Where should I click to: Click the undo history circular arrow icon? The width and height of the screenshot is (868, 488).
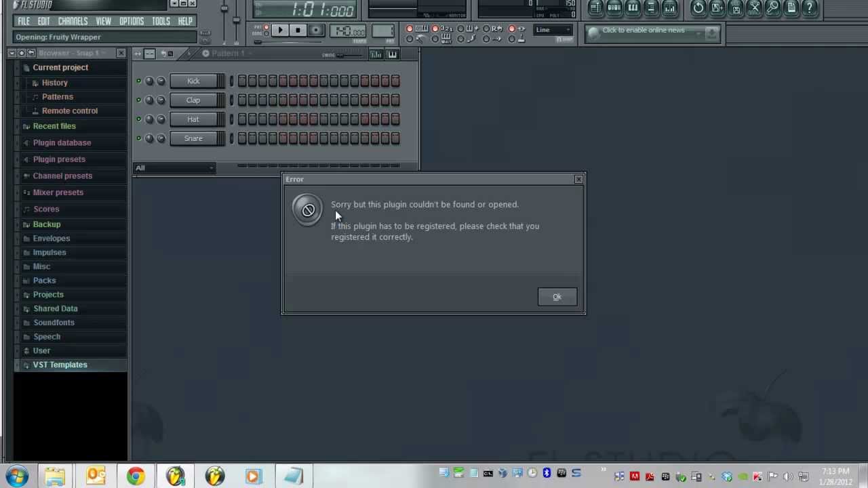[x=698, y=7]
